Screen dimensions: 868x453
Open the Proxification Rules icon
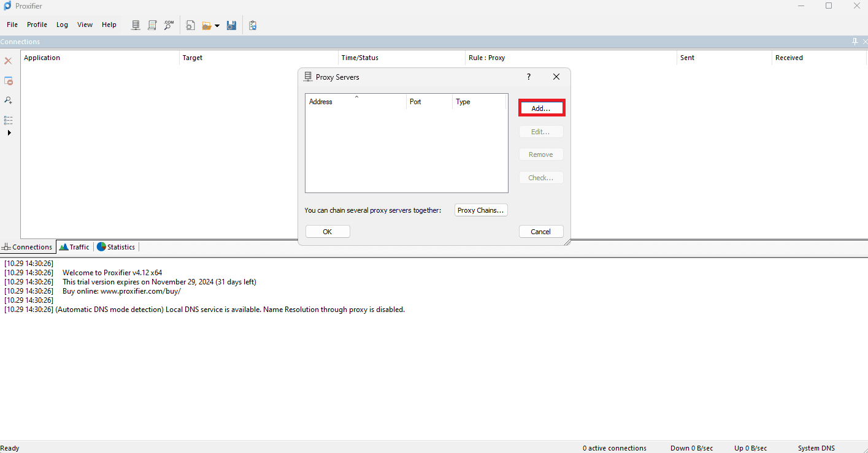tap(152, 25)
